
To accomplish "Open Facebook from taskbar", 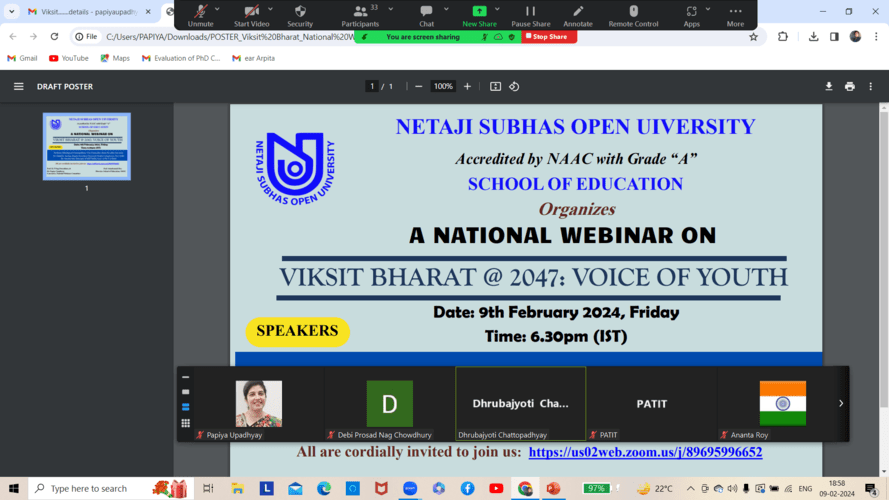I will coord(467,488).
